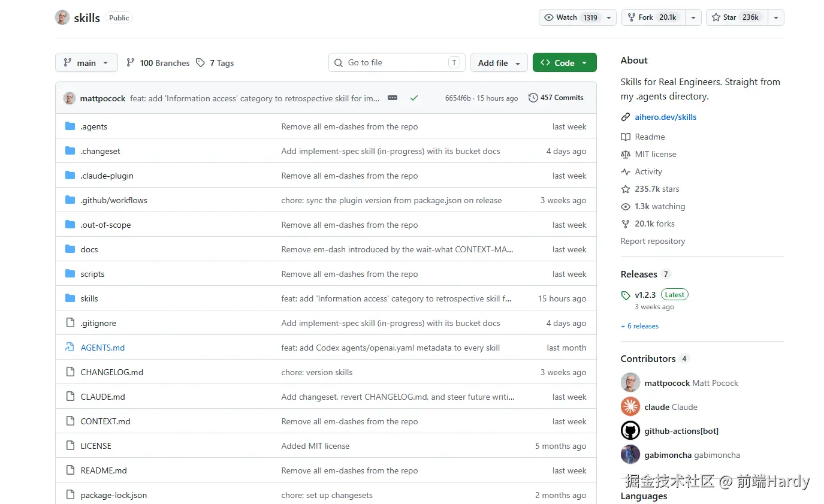Click the .agents folder icon

[x=70, y=126]
